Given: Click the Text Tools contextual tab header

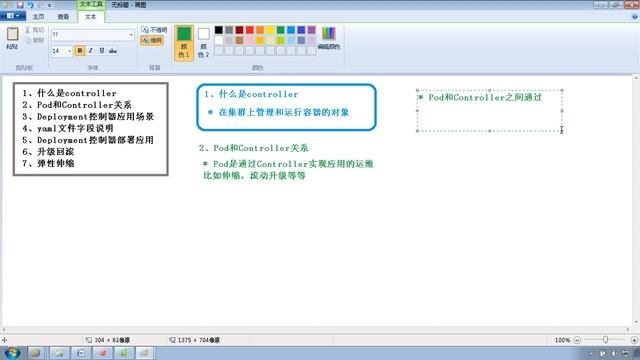Looking at the screenshot, I should pos(91,4).
